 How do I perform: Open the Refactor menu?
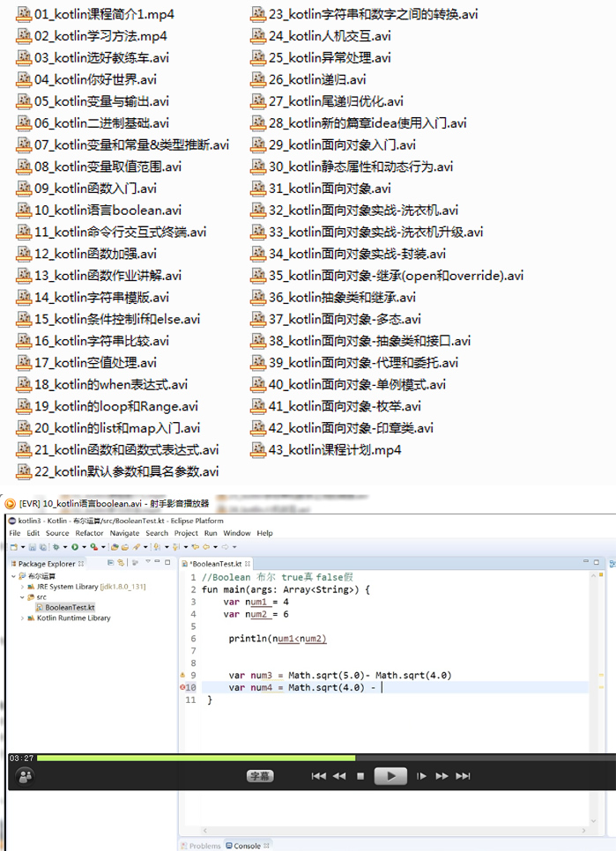pyautogui.click(x=89, y=533)
